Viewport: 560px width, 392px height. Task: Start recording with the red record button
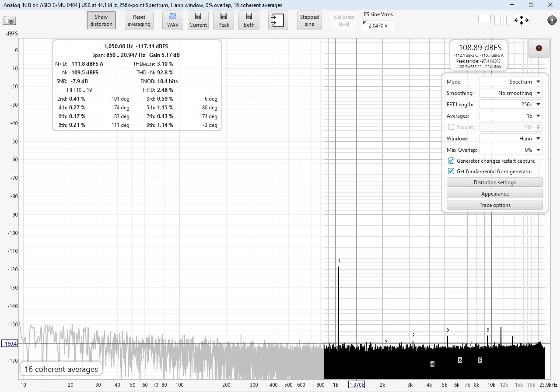click(539, 48)
